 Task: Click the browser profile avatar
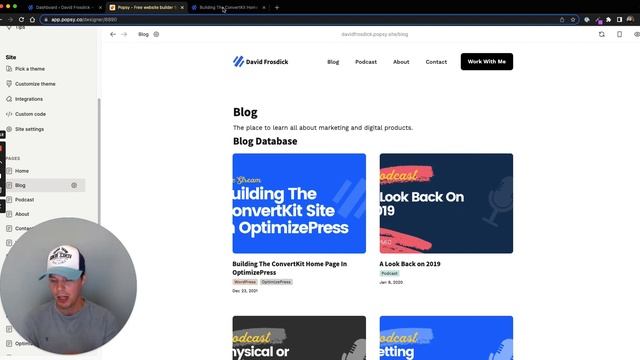(631, 19)
